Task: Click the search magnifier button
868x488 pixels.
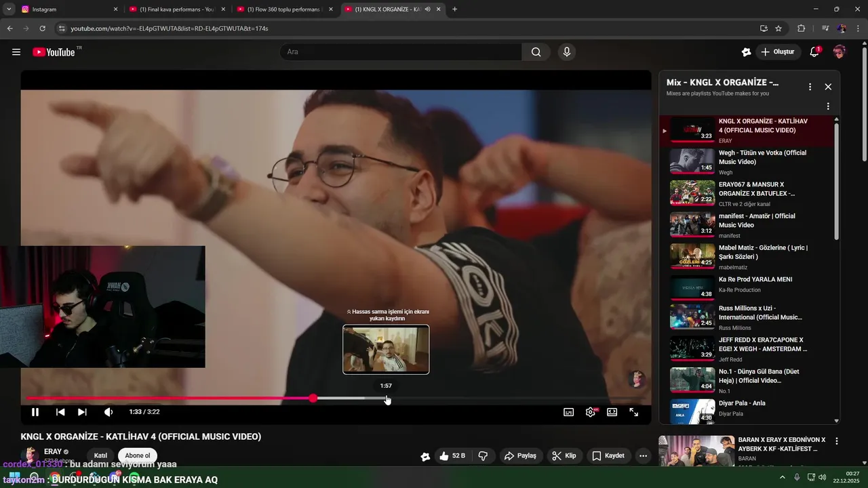Action: 536,52
